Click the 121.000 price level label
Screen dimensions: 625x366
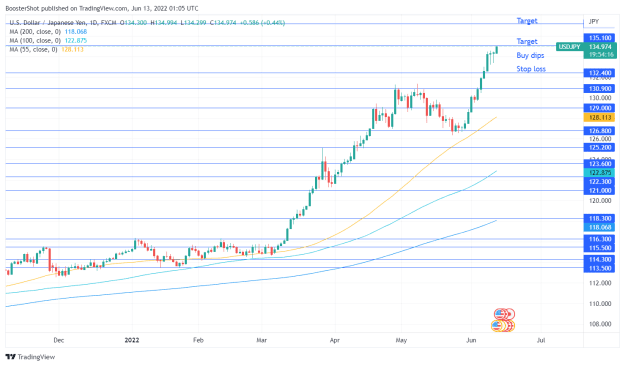pos(599,191)
